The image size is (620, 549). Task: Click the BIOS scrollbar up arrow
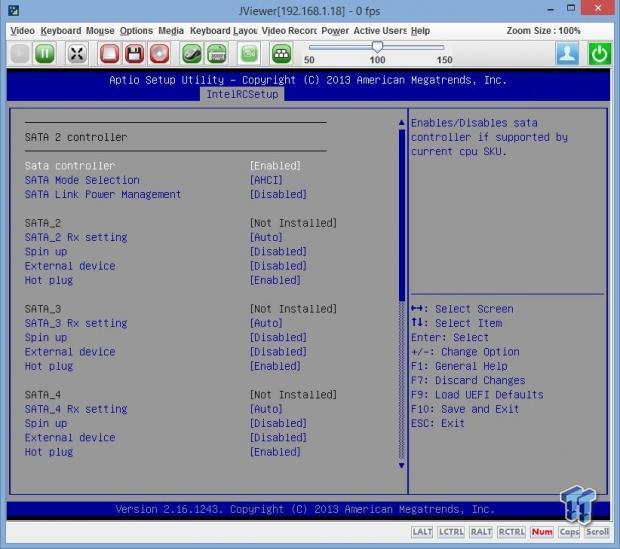pos(402,123)
